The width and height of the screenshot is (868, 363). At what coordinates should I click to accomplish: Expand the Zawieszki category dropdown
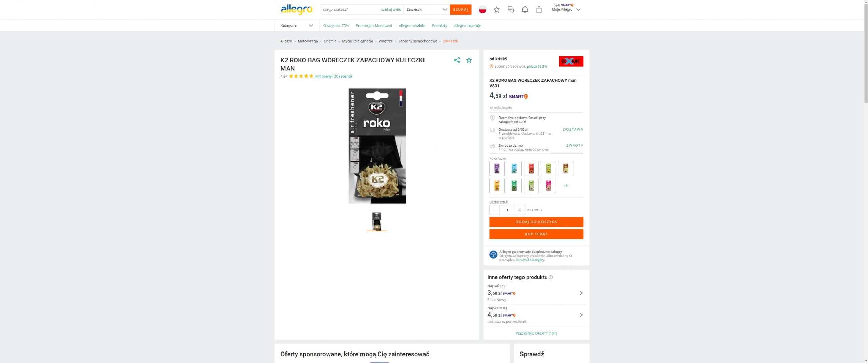tap(427, 9)
